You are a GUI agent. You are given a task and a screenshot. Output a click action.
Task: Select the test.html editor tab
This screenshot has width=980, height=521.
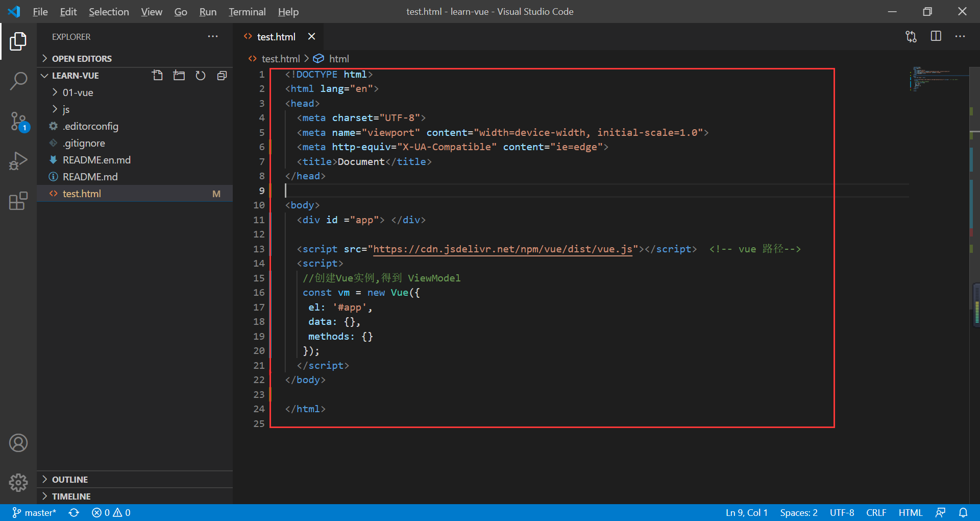(x=276, y=36)
